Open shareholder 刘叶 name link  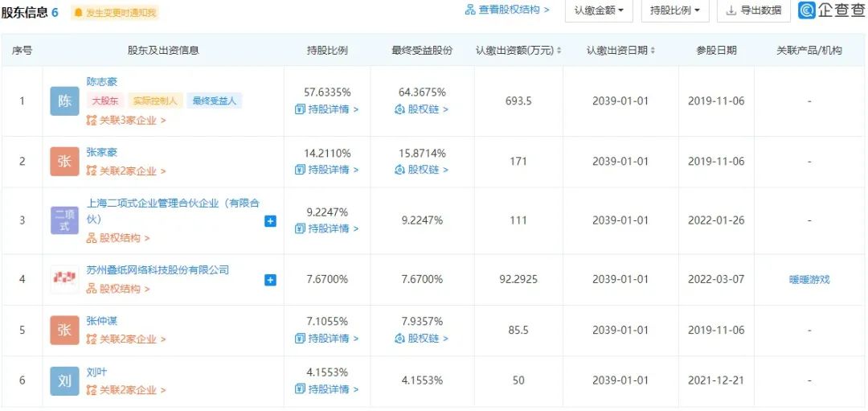96,372
